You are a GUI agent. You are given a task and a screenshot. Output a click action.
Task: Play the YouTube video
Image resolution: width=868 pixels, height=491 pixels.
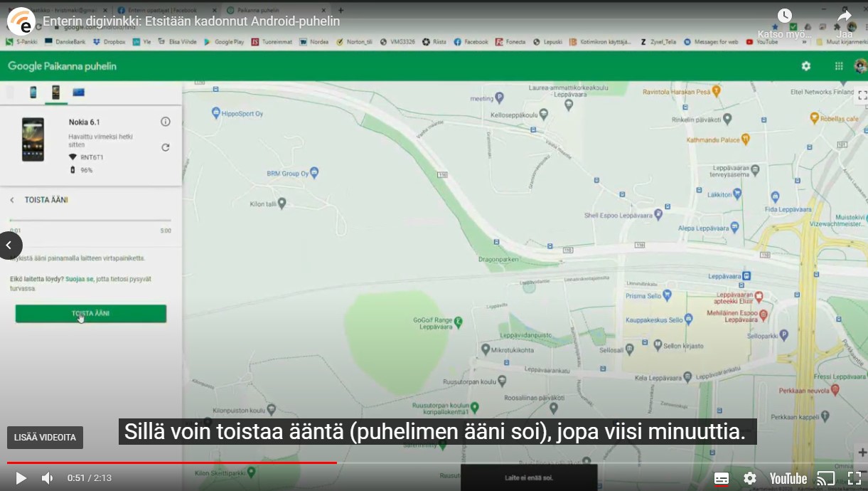click(x=21, y=478)
